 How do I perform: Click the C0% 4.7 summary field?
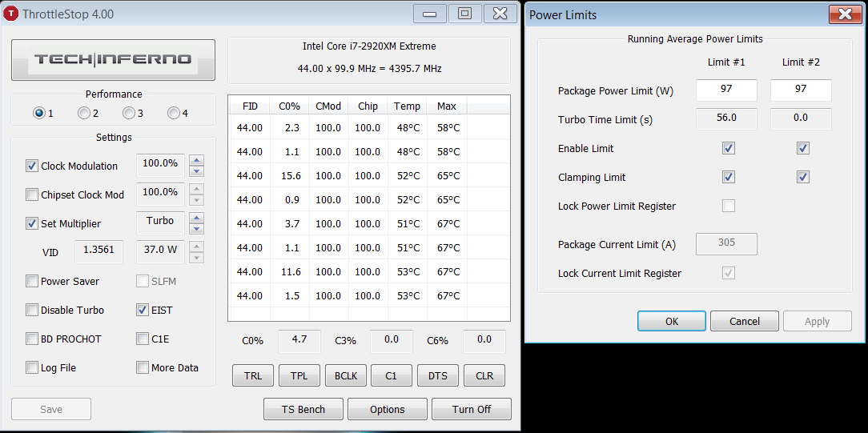[x=299, y=341]
